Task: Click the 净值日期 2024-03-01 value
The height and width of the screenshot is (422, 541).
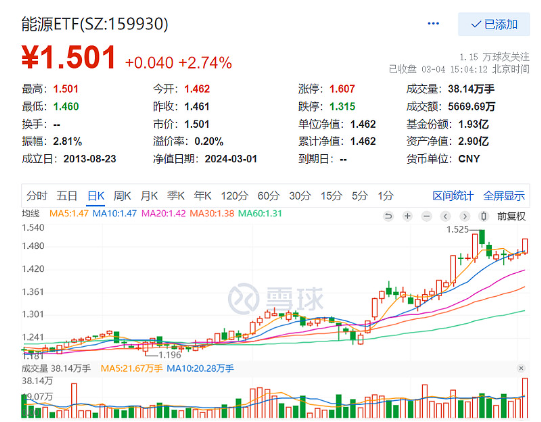Action: 231,159
